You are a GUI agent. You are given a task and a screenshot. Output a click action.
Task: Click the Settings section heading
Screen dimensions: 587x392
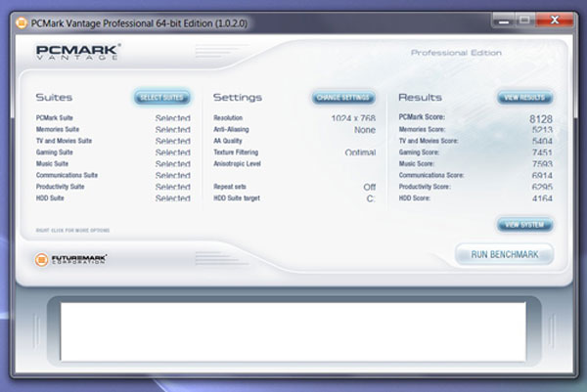pos(238,98)
